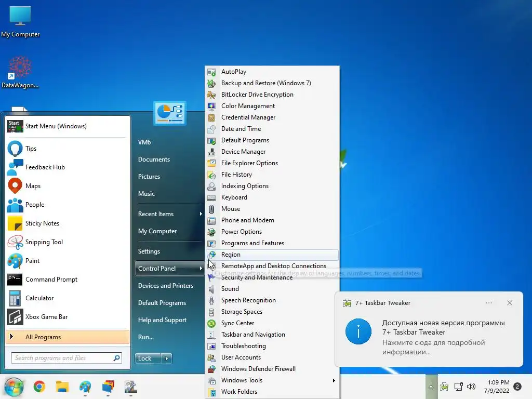Image resolution: width=532 pixels, height=399 pixels.
Task: Open the notification center badge
Action: pos(517,387)
